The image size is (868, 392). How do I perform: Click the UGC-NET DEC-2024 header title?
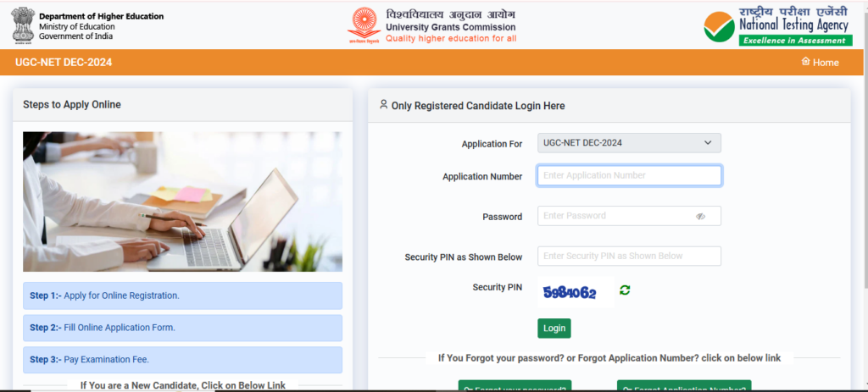click(64, 63)
